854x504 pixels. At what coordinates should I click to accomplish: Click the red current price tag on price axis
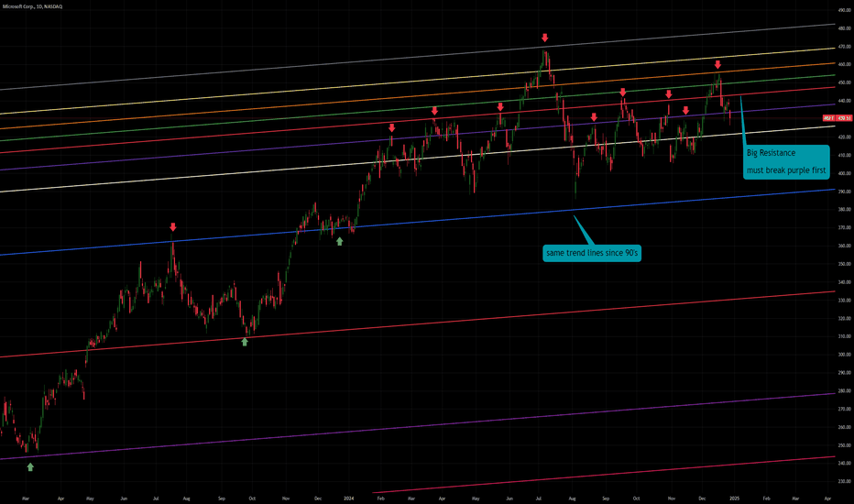tap(838, 118)
